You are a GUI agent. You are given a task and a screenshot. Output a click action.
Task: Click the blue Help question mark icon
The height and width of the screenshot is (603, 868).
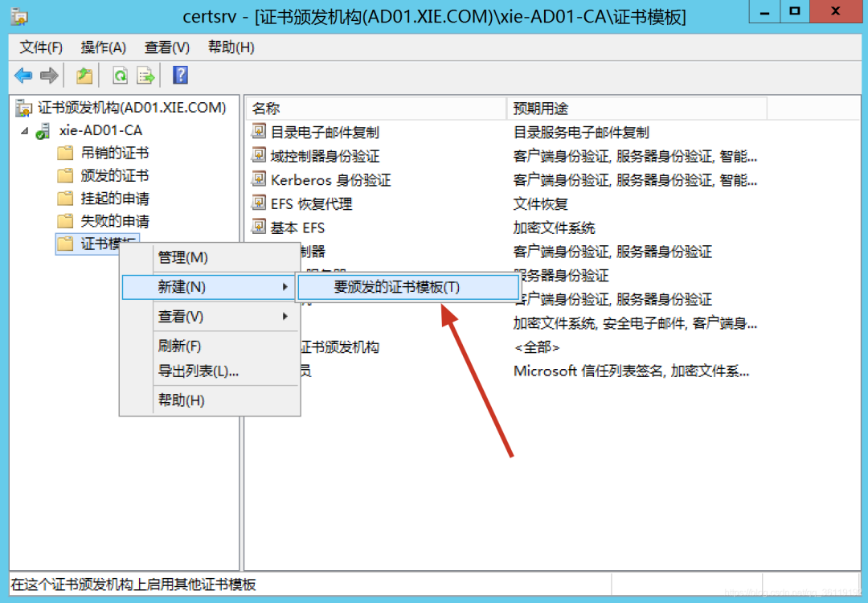(180, 76)
